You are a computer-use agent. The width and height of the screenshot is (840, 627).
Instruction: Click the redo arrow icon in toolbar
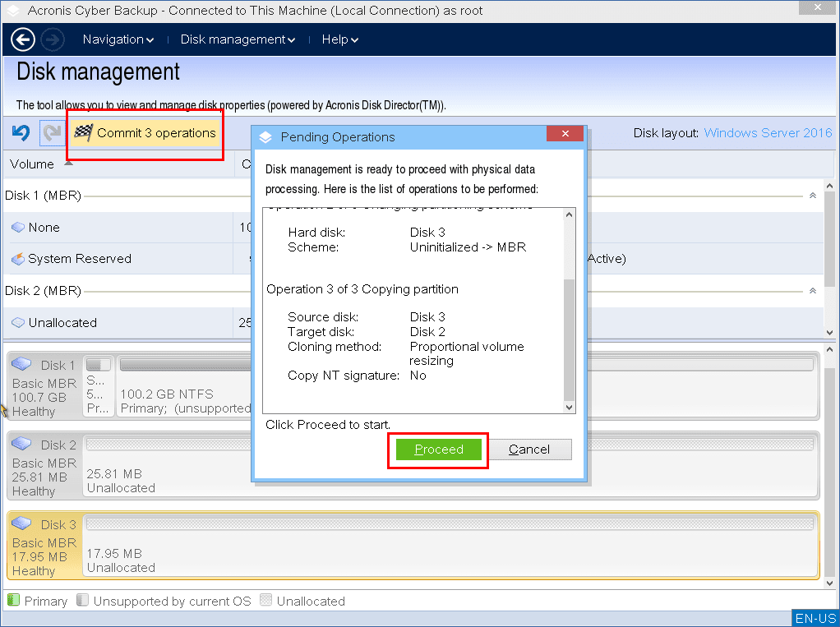pos(51,133)
